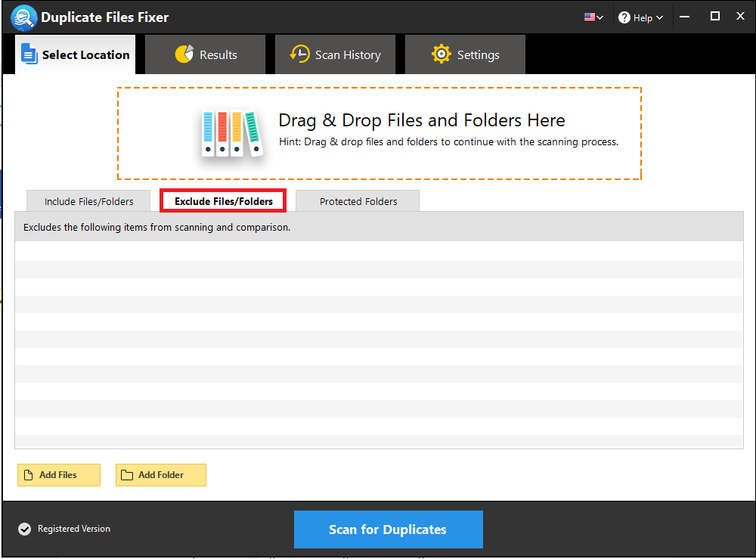756x559 pixels.
Task: Click the Help question mark icon
Action: tap(624, 18)
